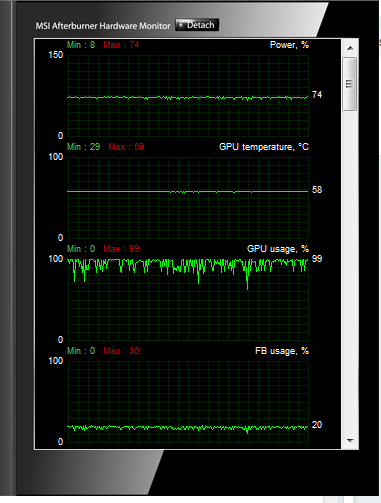The width and height of the screenshot is (381, 503).
Task: Click the 'Max : 38' FB usage reading
Action: pos(121,351)
